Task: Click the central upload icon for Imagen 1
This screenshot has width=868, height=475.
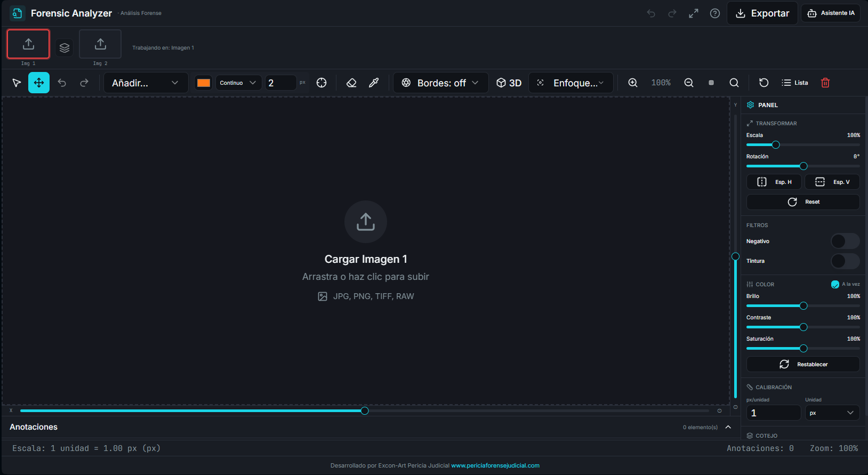Action: point(366,222)
